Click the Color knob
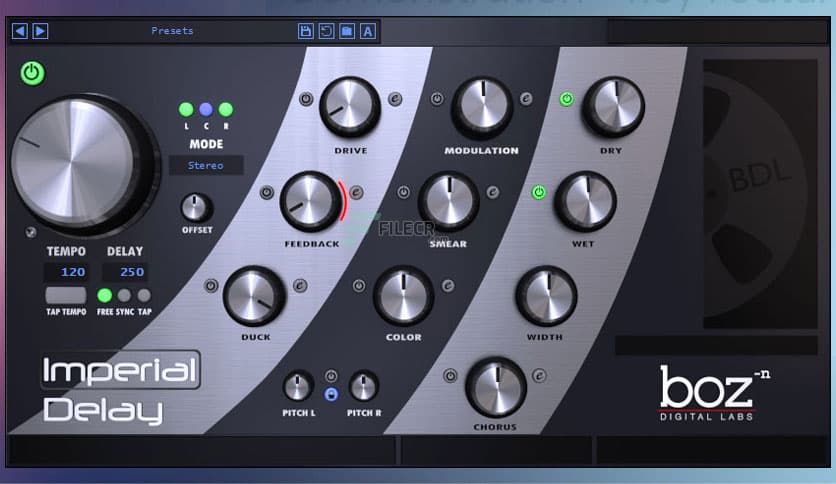The image size is (836, 484). 404,295
